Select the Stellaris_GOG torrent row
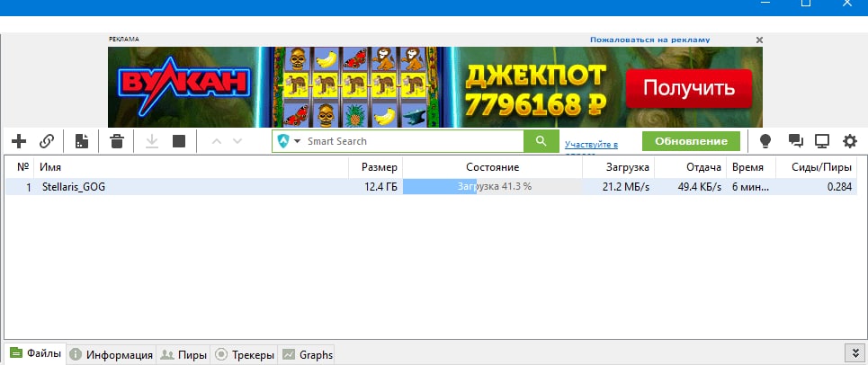 click(x=431, y=187)
